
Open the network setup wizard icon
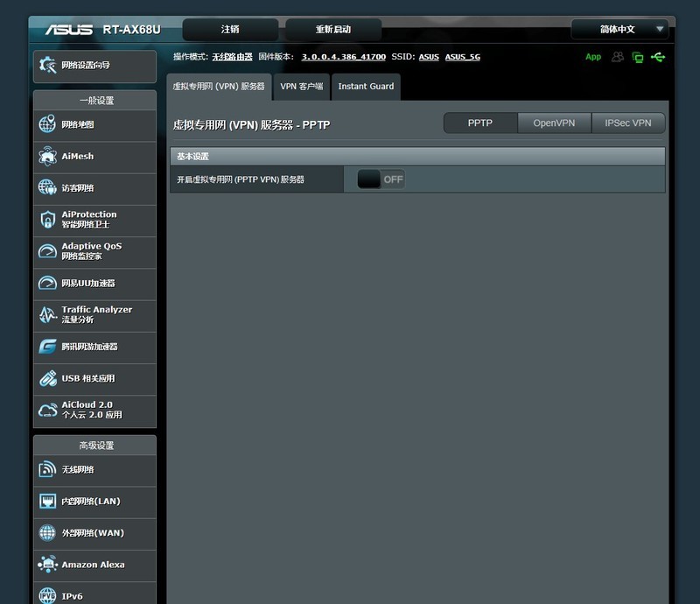[x=47, y=66]
